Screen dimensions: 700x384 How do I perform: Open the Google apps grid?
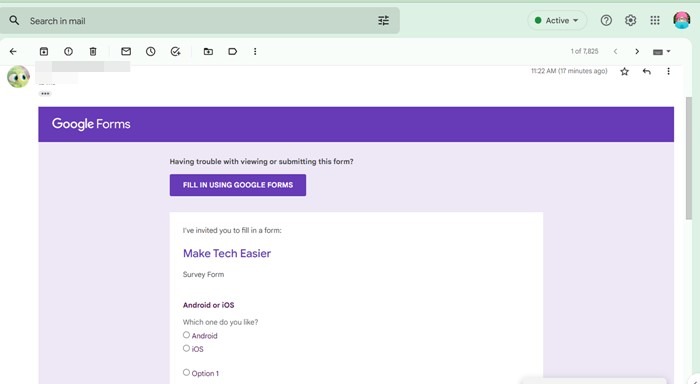coord(655,21)
